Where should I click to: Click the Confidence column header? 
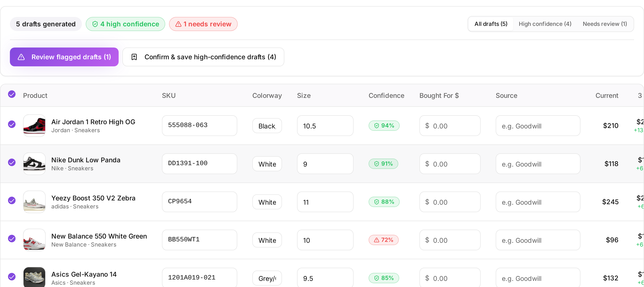point(386,96)
